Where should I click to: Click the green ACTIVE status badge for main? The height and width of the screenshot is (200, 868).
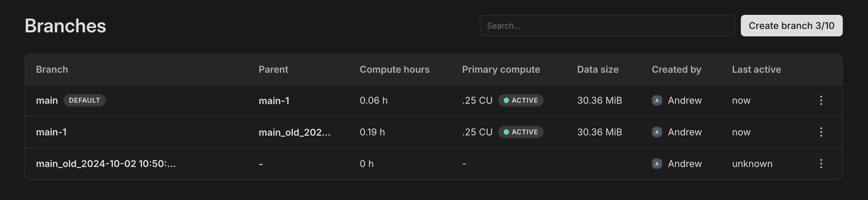(x=520, y=100)
